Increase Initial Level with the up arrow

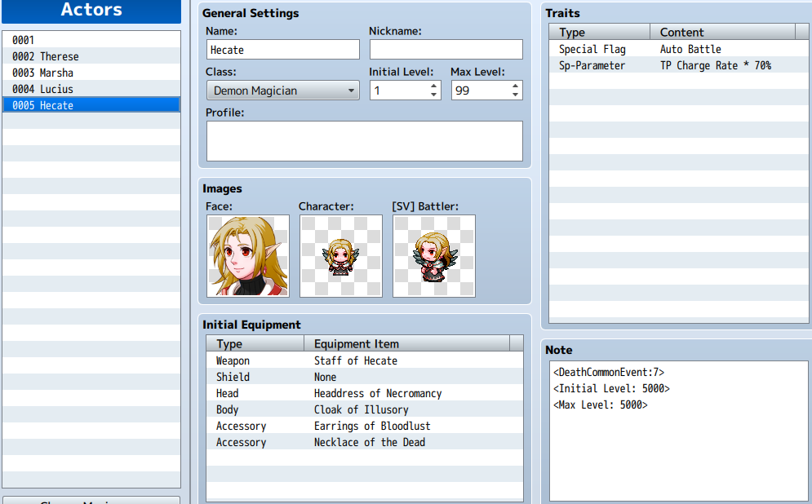click(x=433, y=86)
